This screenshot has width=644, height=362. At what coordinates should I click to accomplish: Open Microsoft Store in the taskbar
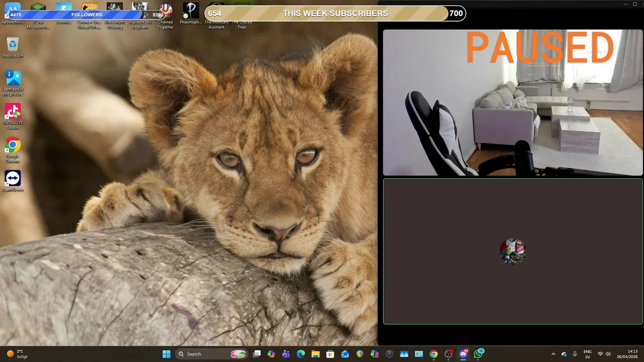pyautogui.click(x=330, y=354)
